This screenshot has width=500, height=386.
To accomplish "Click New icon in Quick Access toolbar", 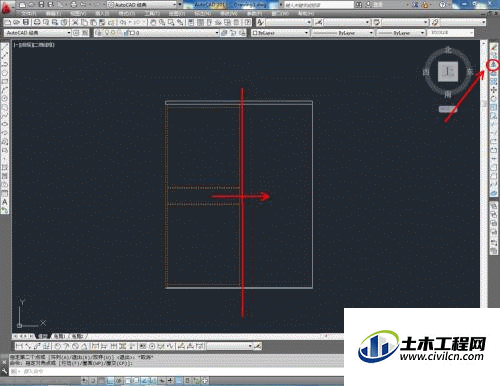I will 22,5.
